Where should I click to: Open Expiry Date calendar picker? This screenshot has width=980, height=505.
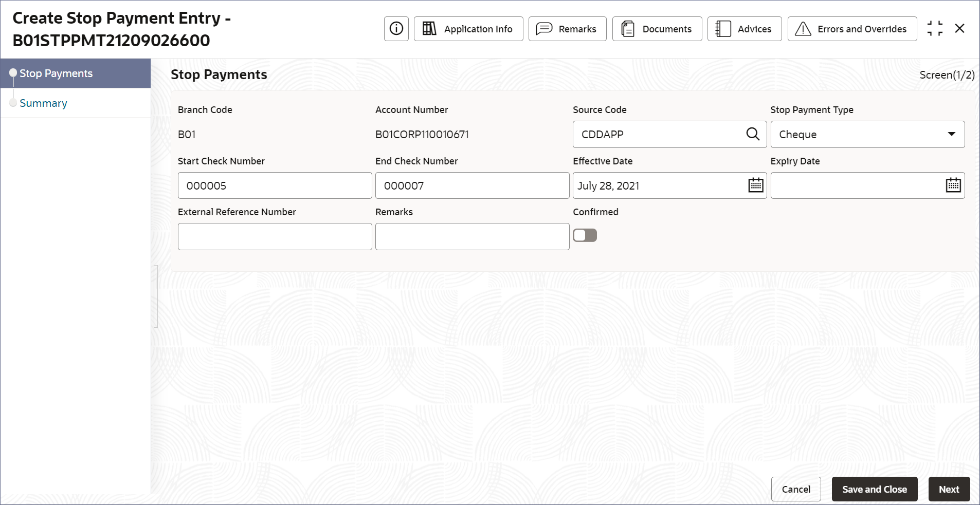pos(953,185)
